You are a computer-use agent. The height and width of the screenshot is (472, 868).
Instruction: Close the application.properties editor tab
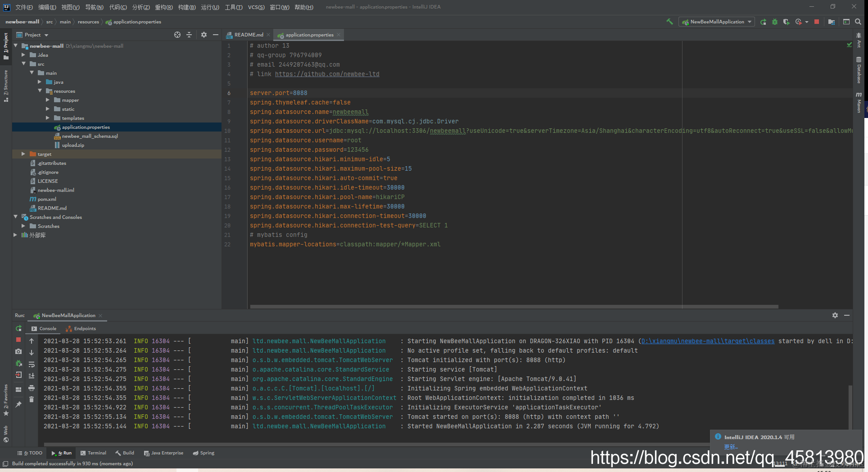point(339,35)
